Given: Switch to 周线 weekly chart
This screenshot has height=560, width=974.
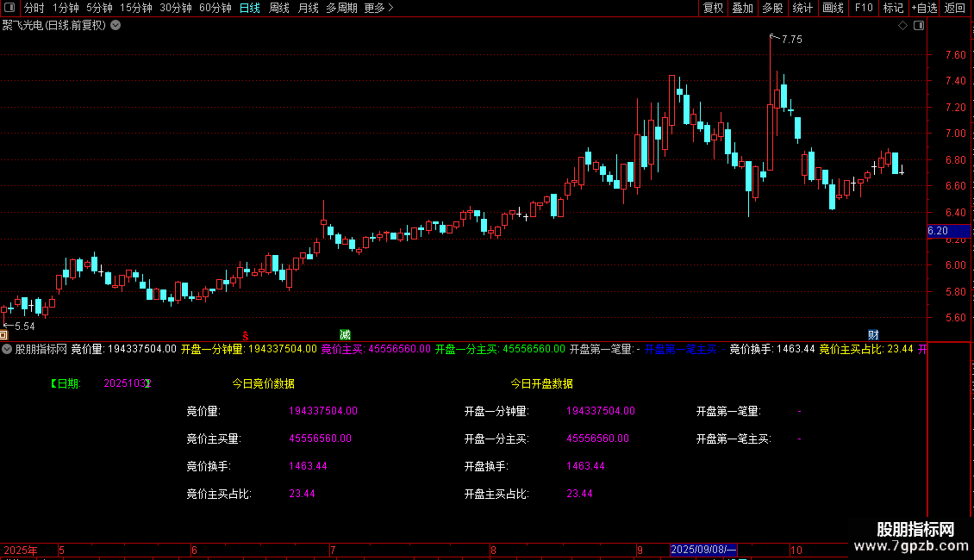Looking at the screenshot, I should (279, 8).
